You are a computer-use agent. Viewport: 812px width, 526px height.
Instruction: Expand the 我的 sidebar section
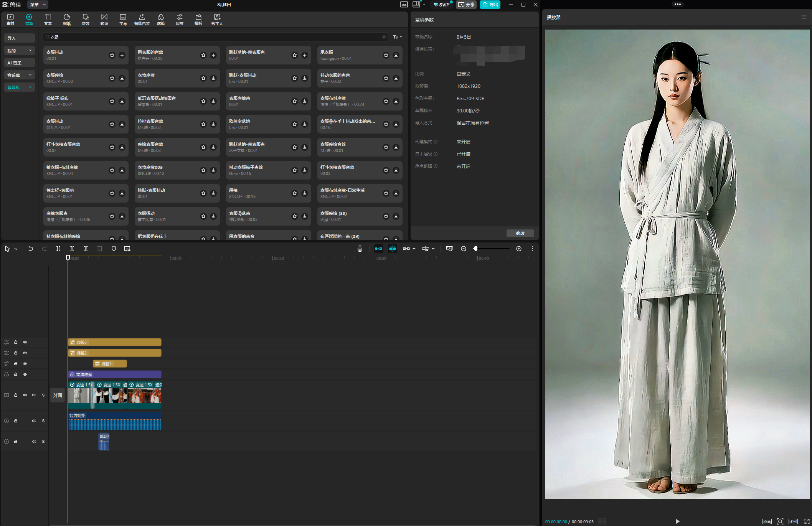click(x=19, y=51)
